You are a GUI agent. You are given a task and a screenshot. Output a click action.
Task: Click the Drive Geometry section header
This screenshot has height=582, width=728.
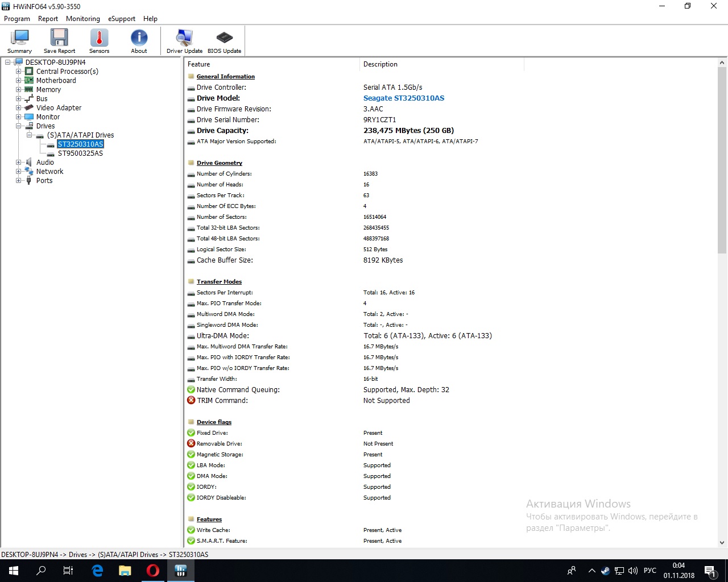click(x=220, y=163)
